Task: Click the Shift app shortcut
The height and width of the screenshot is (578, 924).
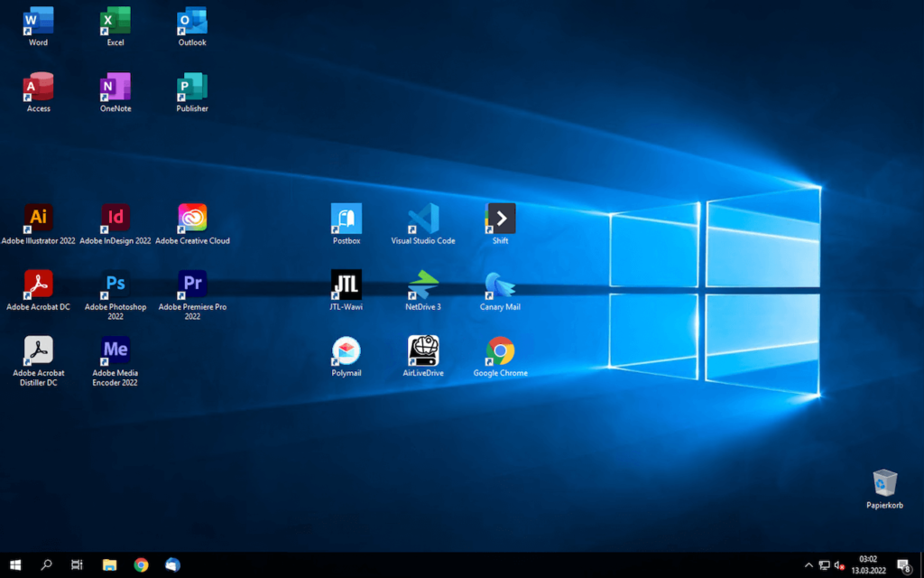Action: coord(500,224)
